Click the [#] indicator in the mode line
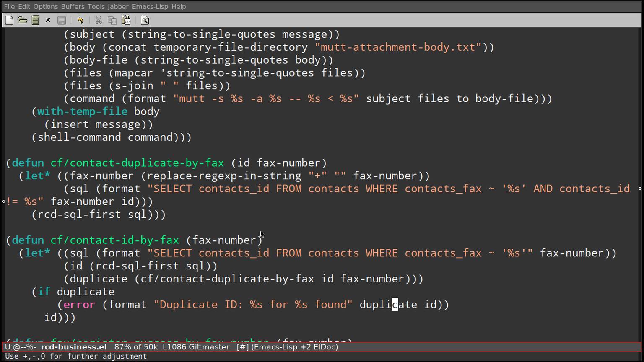 point(242,347)
